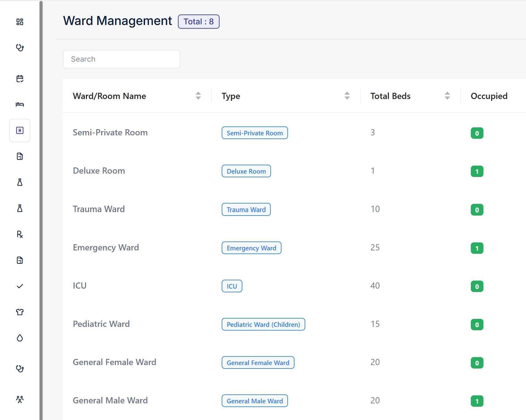Click the Ward/Room Name header text
The width and height of the screenshot is (526, 420).
pyautogui.click(x=109, y=96)
